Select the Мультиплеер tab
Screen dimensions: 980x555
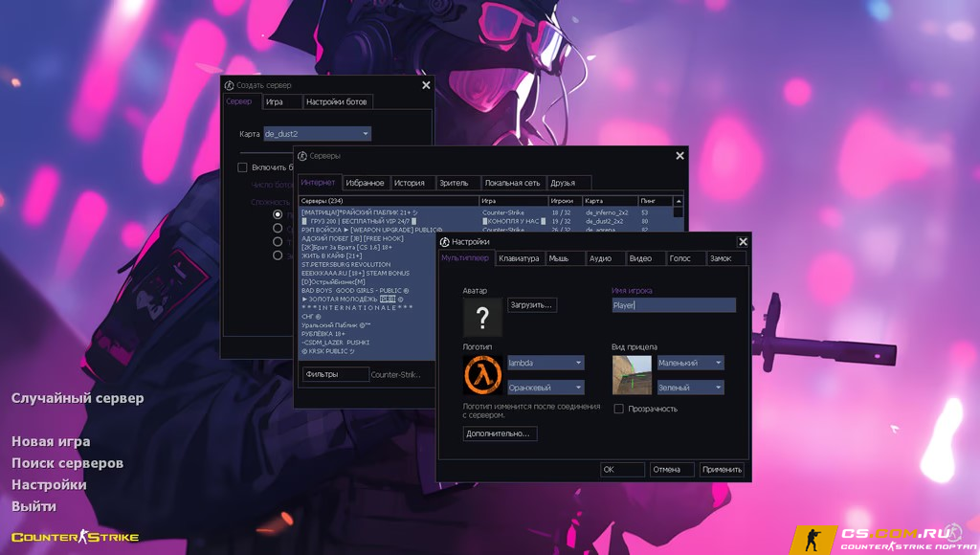tap(465, 257)
